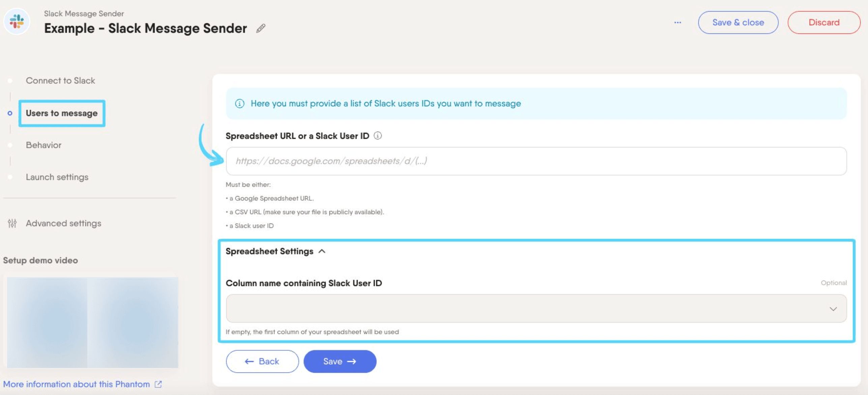Click the 'Here you must provide a list' banner text
Screen dimensions: 868x395
[x=385, y=104]
